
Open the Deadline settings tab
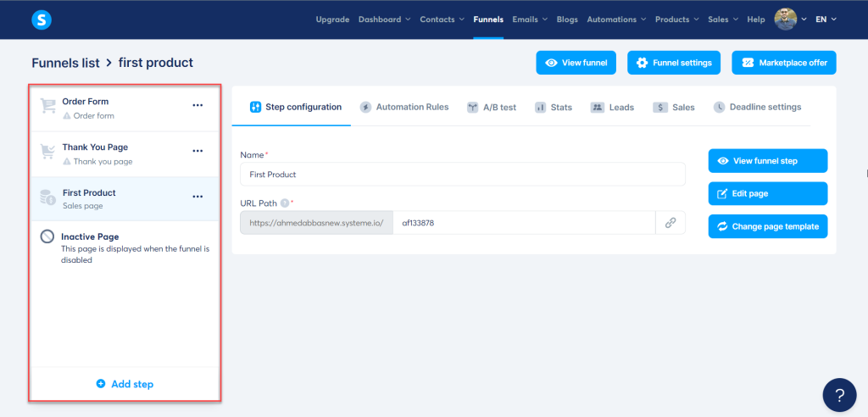757,108
